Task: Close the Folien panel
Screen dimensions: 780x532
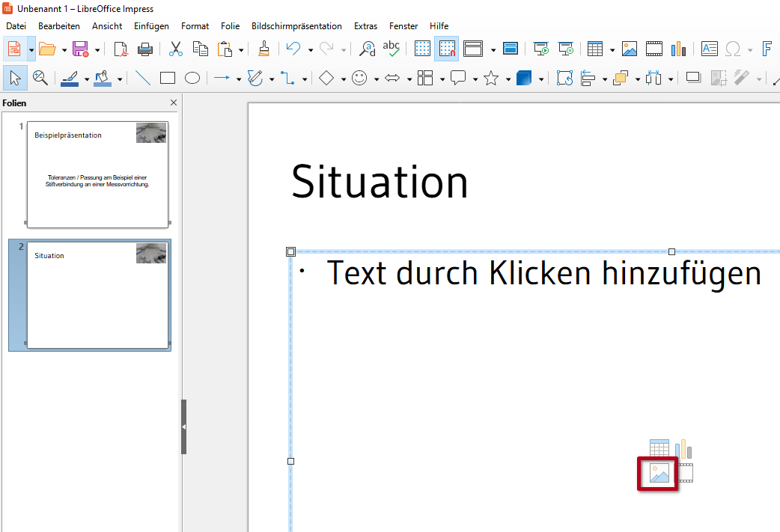Action: (x=174, y=103)
